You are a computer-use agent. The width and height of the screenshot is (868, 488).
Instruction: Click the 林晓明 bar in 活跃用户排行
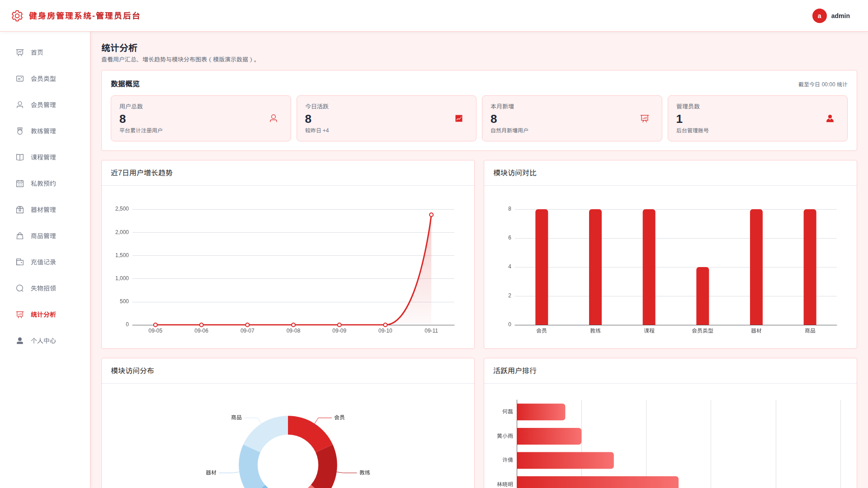pos(598,483)
